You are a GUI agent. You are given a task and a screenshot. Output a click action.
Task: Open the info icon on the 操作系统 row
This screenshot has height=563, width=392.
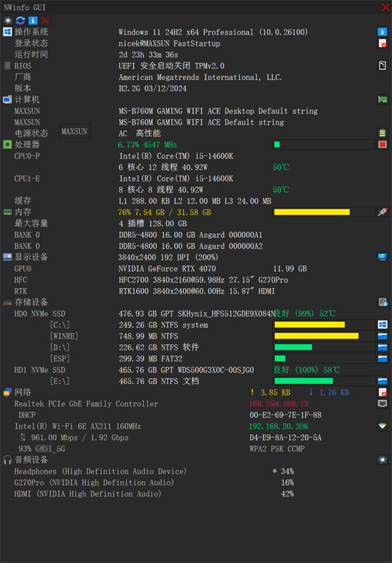[382, 32]
